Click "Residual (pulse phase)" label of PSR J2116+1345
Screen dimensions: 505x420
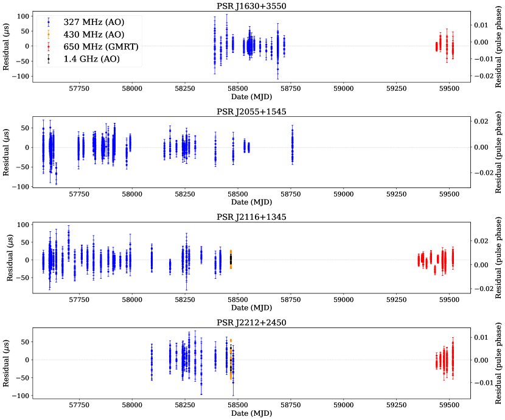(x=498, y=257)
